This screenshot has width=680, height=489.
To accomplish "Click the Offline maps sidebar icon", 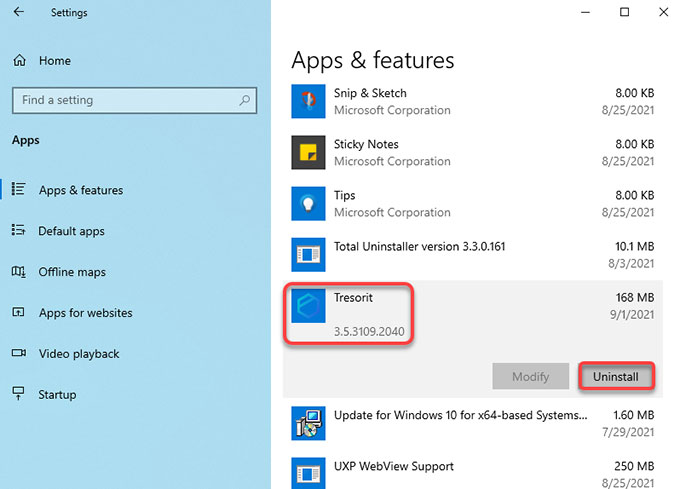I will click(x=18, y=272).
